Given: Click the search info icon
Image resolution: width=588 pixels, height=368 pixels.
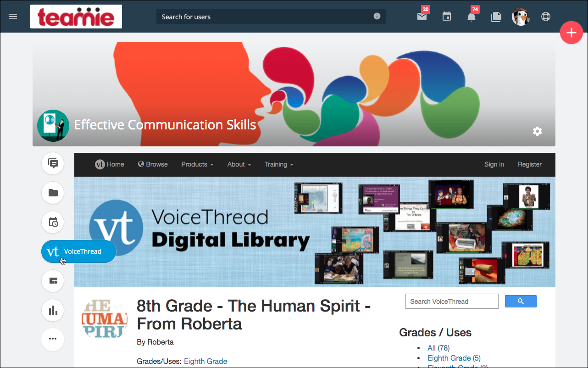Looking at the screenshot, I should 377,17.
